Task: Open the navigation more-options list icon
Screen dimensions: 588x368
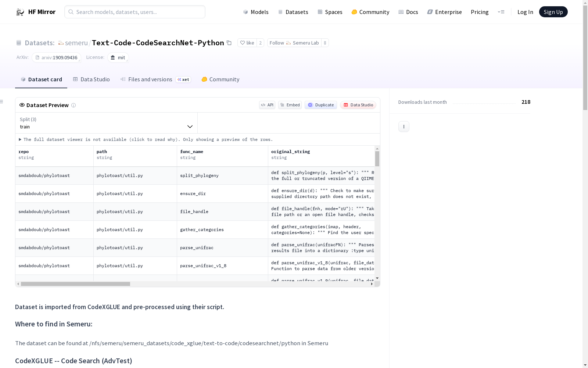Action: click(x=501, y=12)
